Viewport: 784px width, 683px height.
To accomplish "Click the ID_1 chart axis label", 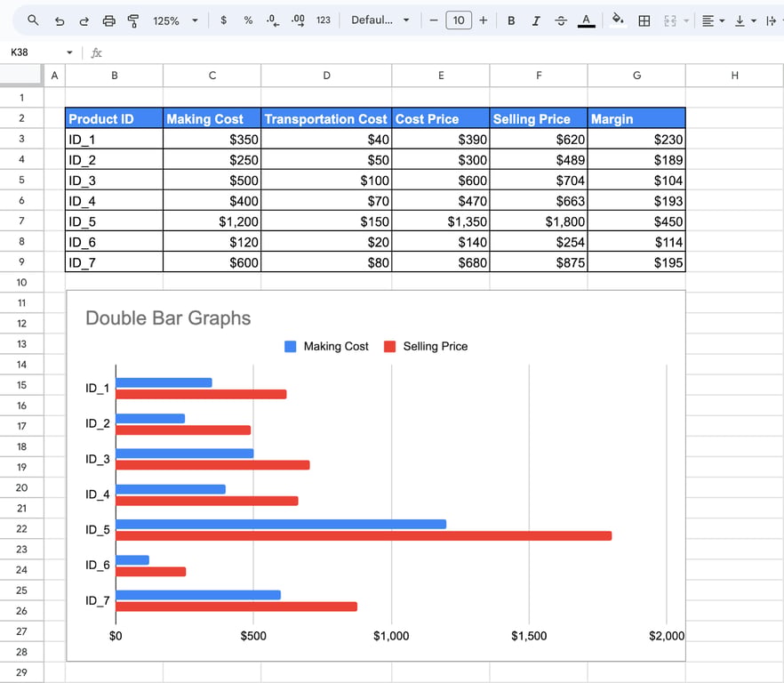I will [x=97, y=389].
